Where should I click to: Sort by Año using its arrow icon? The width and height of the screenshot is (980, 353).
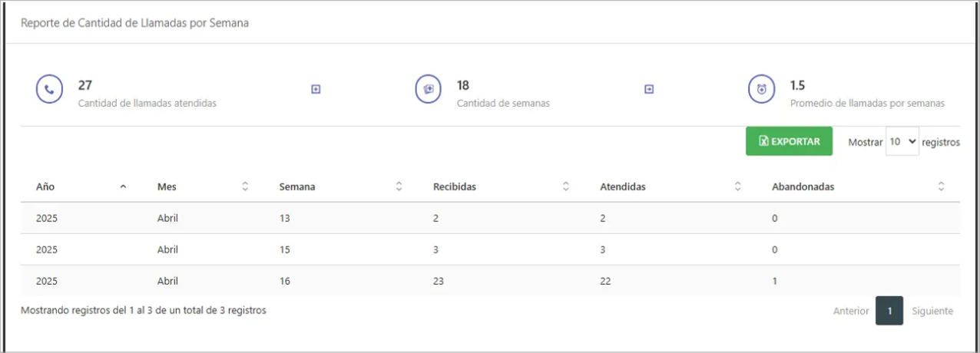[123, 186]
